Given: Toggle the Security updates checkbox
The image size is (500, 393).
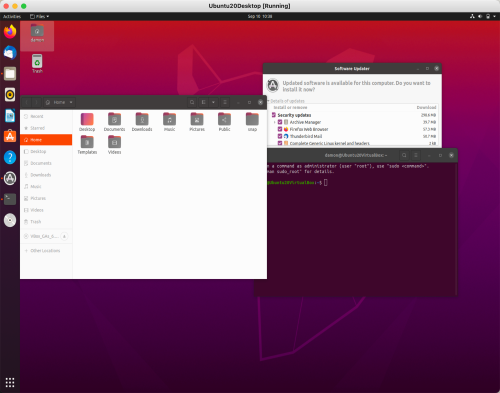Looking at the screenshot, I should tap(274, 115).
